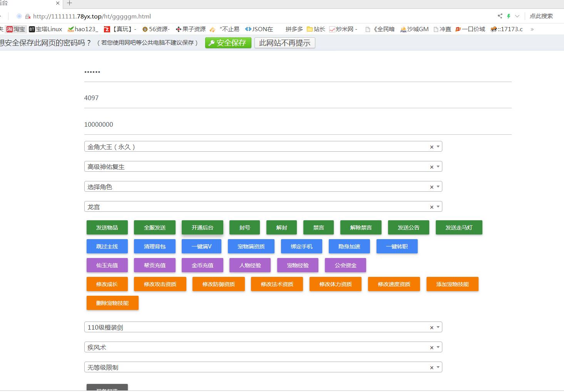Image resolution: width=564 pixels, height=392 pixels.
Task: Clear the 金角大王（永久） selection with ×
Action: 432,147
